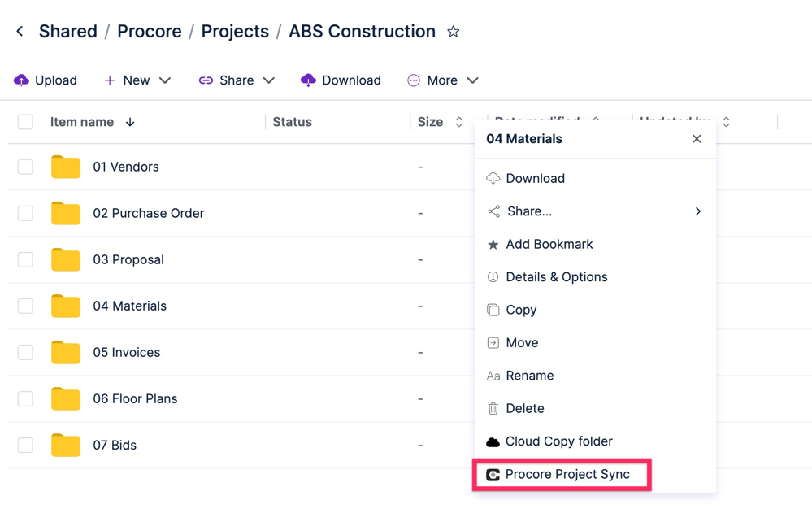This screenshot has width=812, height=526.
Task: Tick the checkbox beside 07 Bids
Action: (x=24, y=445)
